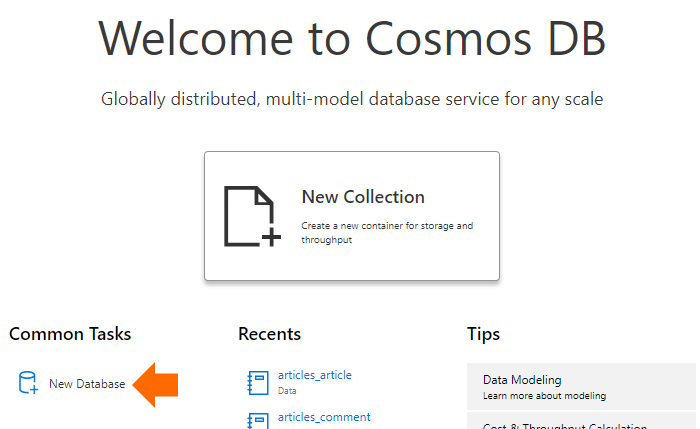Screen dimensions: 700x429
Task: Click the Recents heading
Action: (269, 334)
